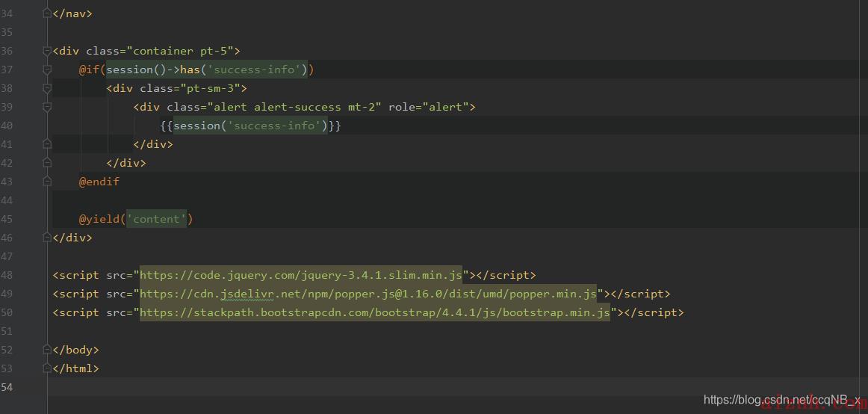Click closing </div> on line 42
Image resolution: width=868 pixels, height=414 pixels.
coord(126,163)
